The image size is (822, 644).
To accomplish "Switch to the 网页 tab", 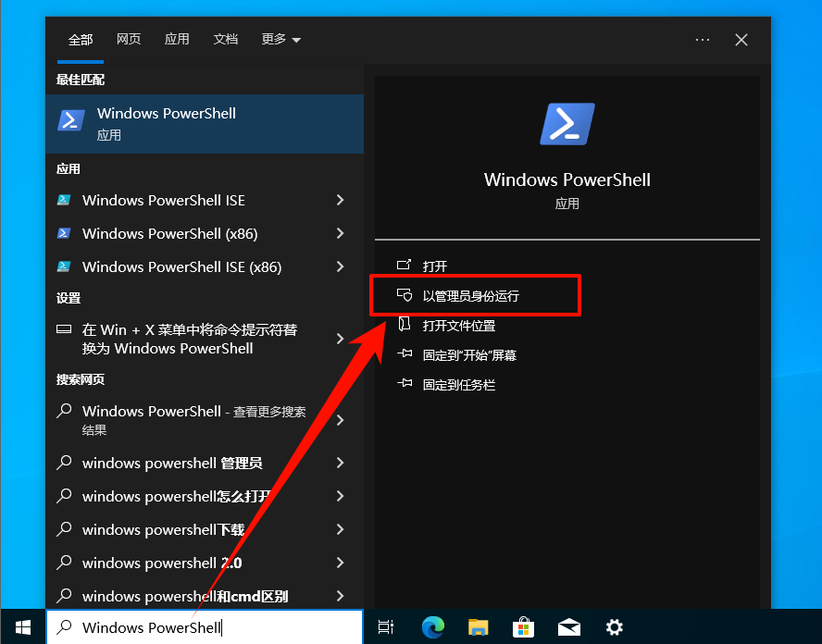I will point(129,40).
